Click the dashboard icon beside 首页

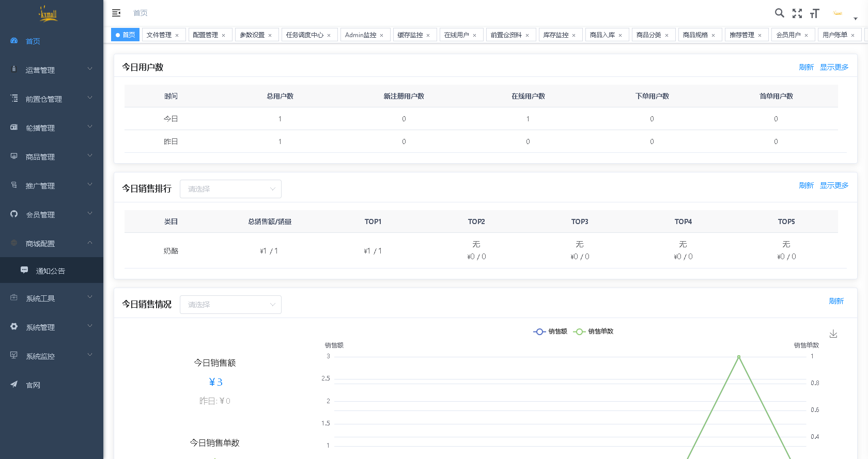[14, 40]
